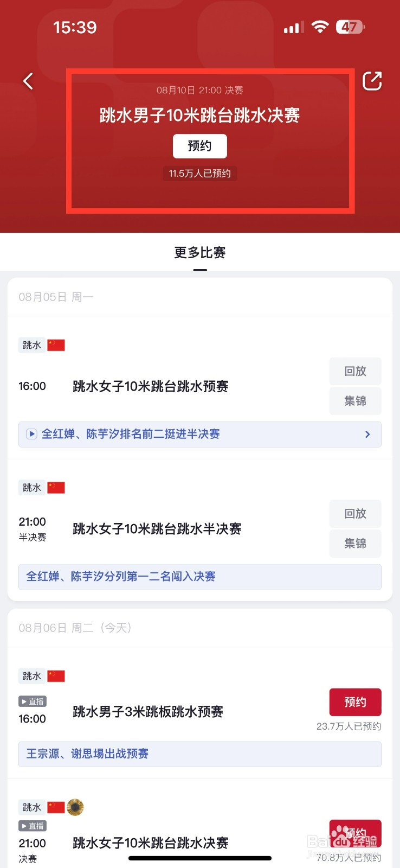Tap the back arrow icon
The height and width of the screenshot is (868, 400).
(28, 81)
